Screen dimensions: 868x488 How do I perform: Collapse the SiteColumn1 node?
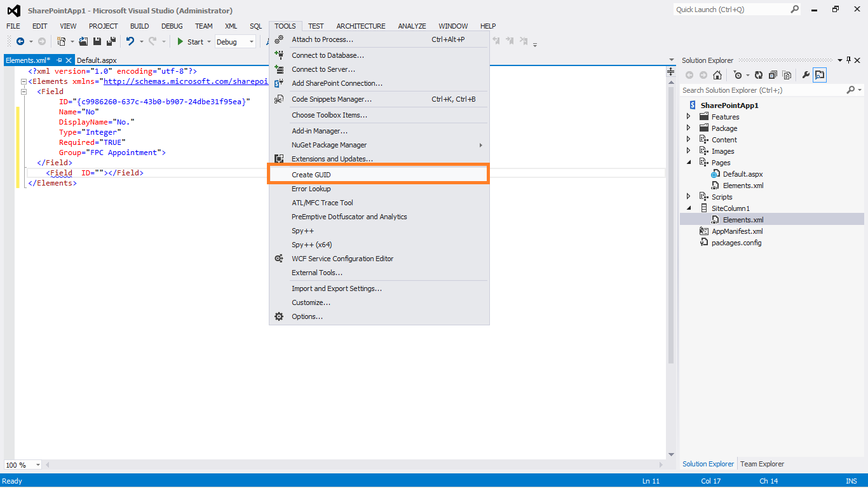tap(689, 208)
